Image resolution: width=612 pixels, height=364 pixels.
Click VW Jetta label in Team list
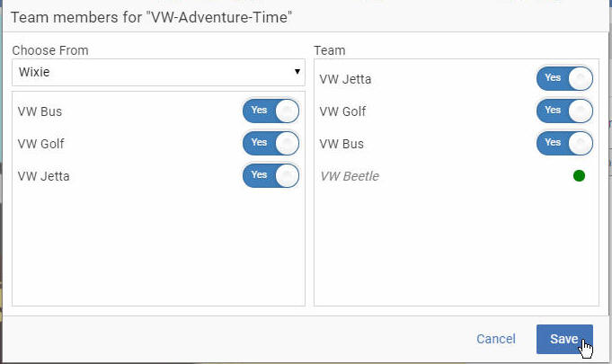(x=345, y=79)
